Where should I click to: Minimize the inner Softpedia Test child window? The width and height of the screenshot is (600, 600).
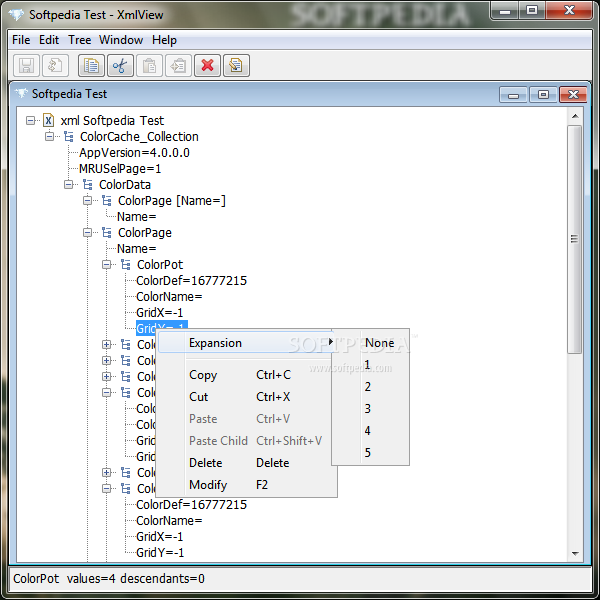[513, 95]
